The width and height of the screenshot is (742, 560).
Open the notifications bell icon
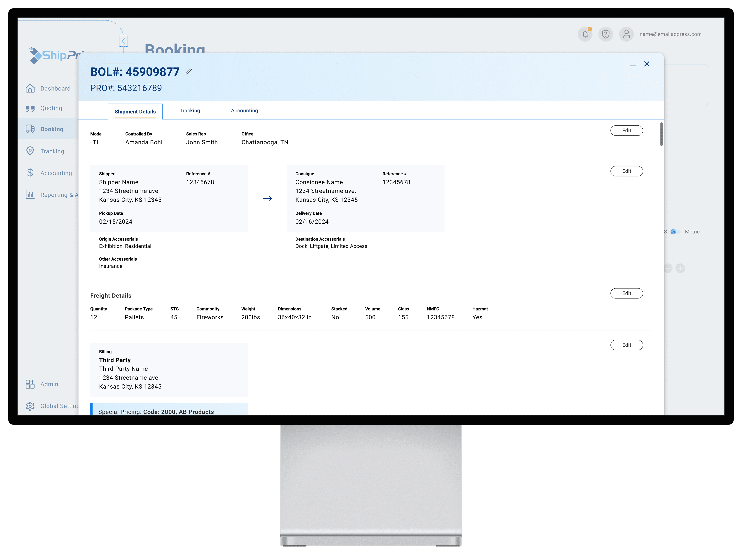(x=585, y=34)
